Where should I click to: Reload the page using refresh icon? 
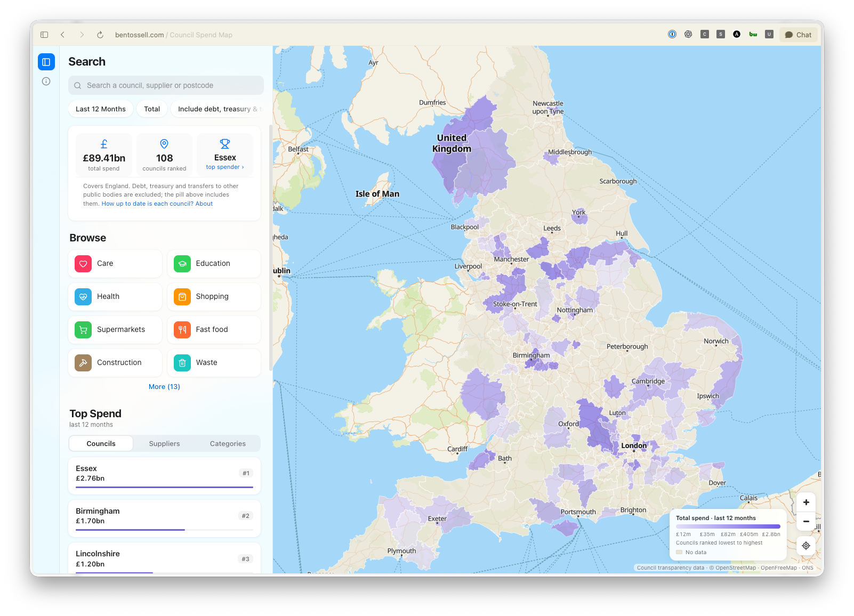100,35
